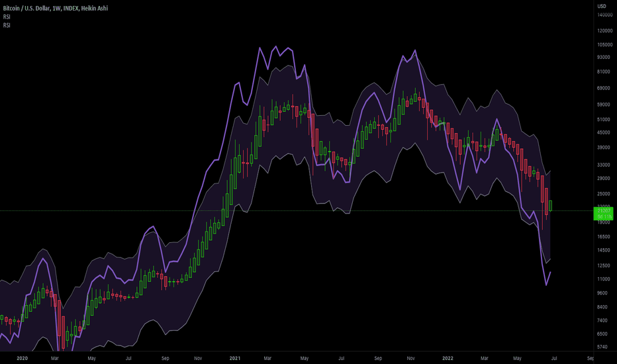This screenshot has height=364, width=617.
Task: Select the 25000 price axis label
Action: coord(604,194)
